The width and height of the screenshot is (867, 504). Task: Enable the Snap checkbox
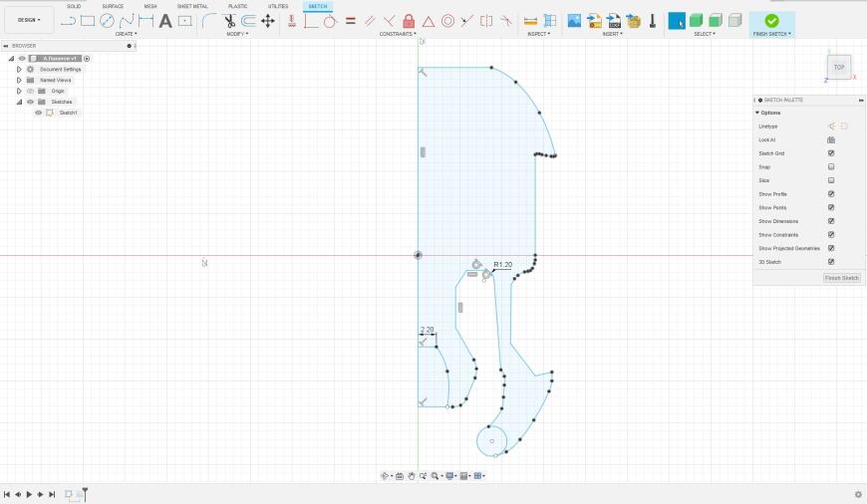[831, 167]
